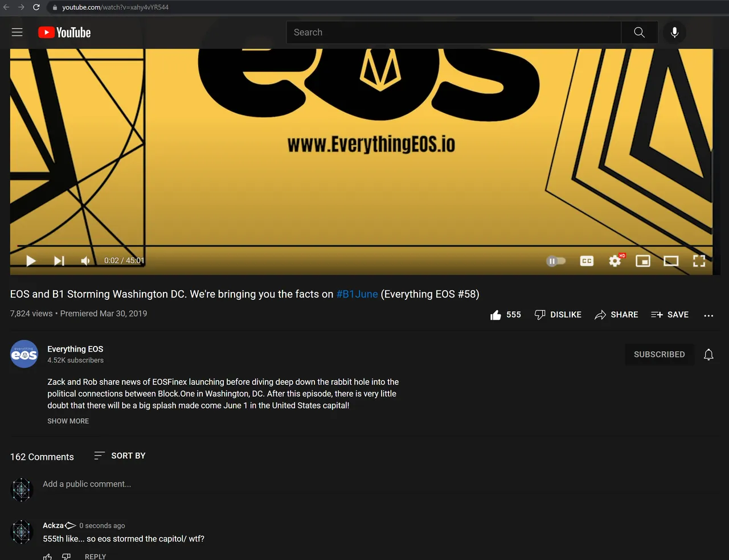The height and width of the screenshot is (560, 729).
Task: Skip to the next video
Action: point(59,261)
